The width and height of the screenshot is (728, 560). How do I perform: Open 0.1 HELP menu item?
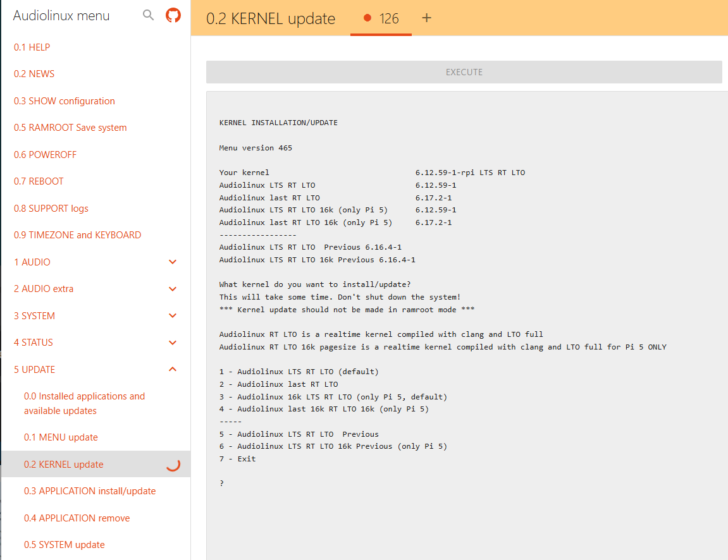click(32, 47)
